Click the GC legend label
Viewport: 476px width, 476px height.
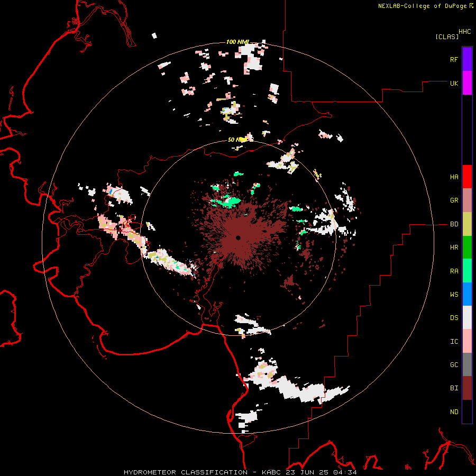tap(454, 365)
